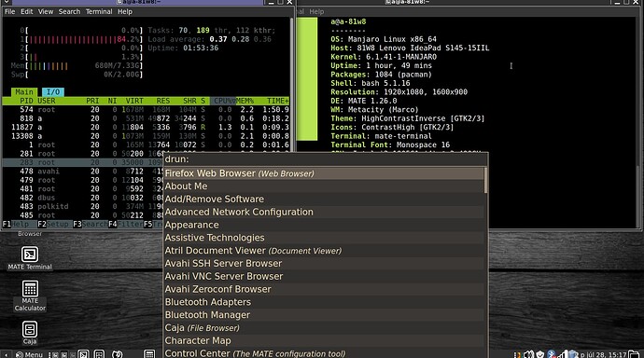
Task: Open the Help menu in htop terminal
Action: (x=125, y=11)
